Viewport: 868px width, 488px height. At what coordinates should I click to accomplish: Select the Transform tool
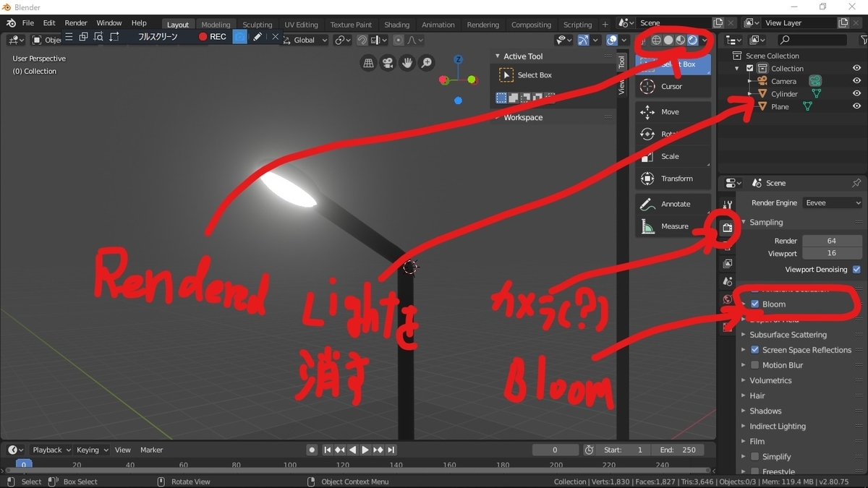pyautogui.click(x=673, y=179)
